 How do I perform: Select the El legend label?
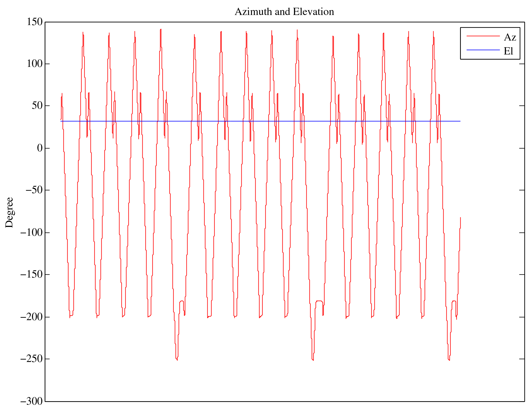point(508,51)
